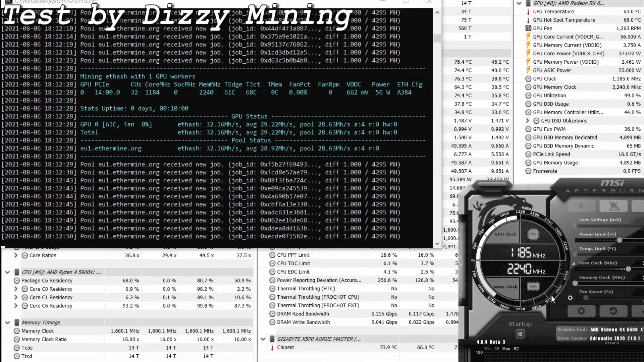Image resolution: width=644 pixels, height=362 pixels.
Task: Expand the Core Ratios tree row
Action: coord(16,255)
